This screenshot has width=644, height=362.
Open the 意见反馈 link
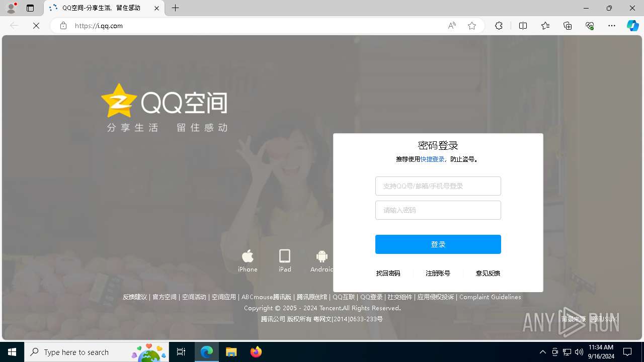point(488,274)
